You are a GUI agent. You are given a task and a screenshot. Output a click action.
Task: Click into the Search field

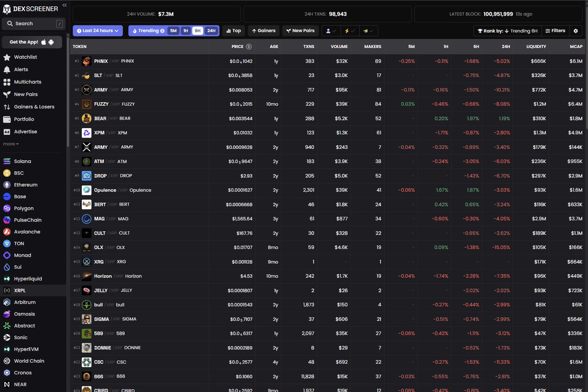[x=33, y=24]
